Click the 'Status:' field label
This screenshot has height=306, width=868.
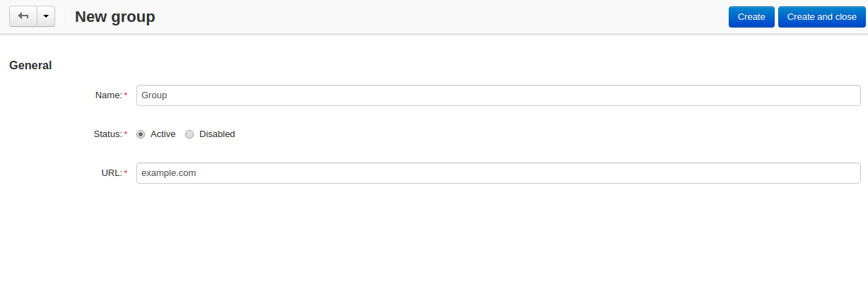108,134
